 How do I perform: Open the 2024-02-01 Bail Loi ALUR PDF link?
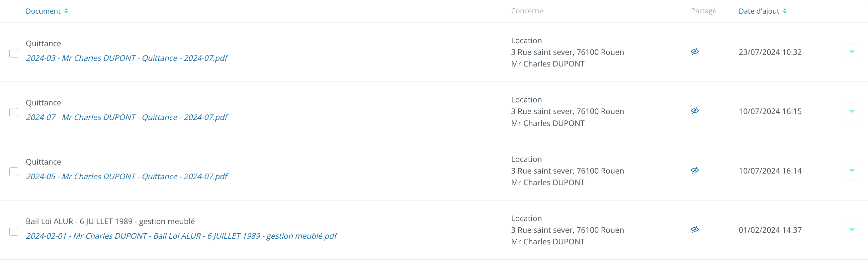[181, 236]
